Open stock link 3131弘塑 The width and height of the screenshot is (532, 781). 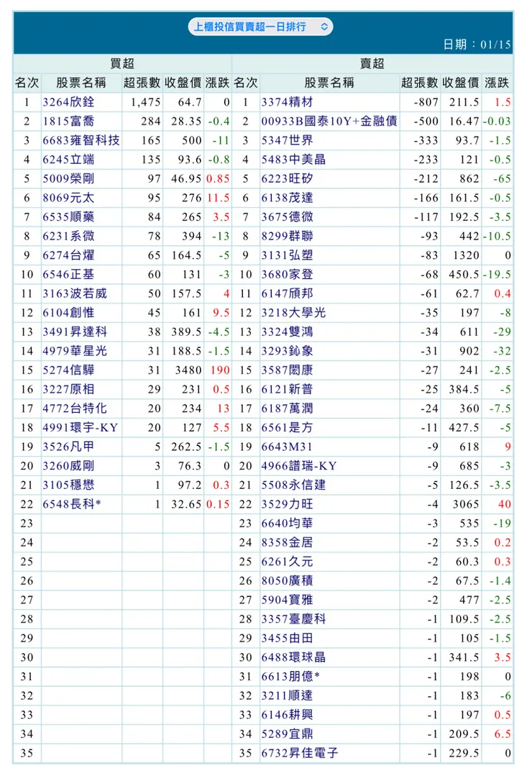tap(288, 255)
